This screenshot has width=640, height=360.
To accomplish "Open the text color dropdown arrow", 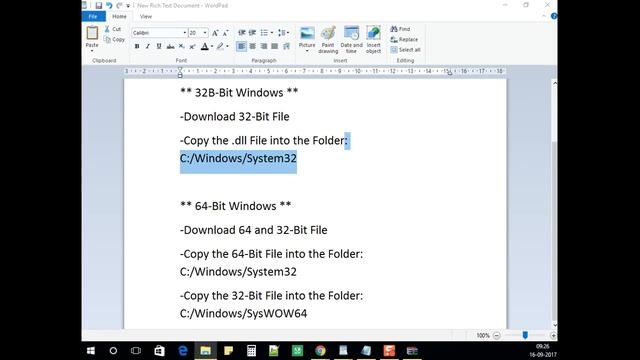I will click(x=212, y=47).
